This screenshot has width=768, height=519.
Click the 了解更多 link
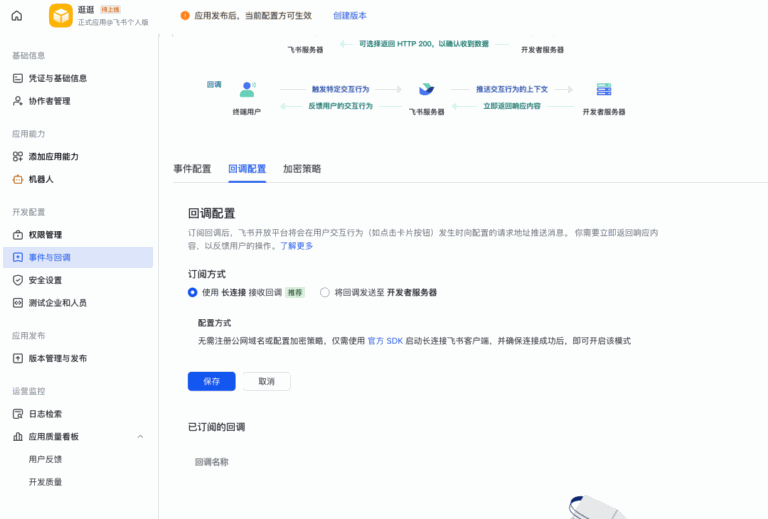(296, 246)
